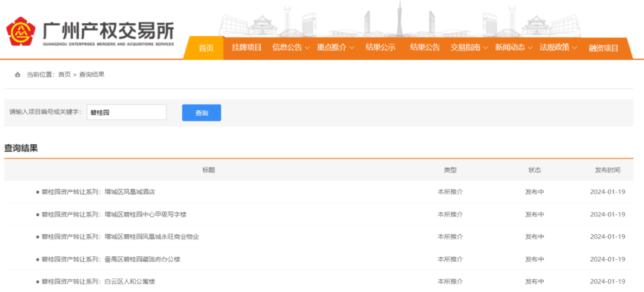This screenshot has width=644, height=292.
Task: Click the 状态 column header
Action: coord(535,170)
